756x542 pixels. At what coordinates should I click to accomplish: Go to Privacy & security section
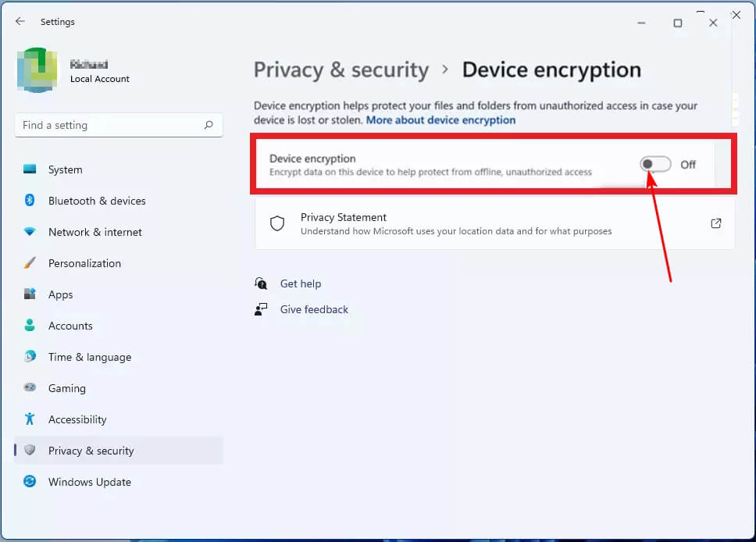point(91,451)
